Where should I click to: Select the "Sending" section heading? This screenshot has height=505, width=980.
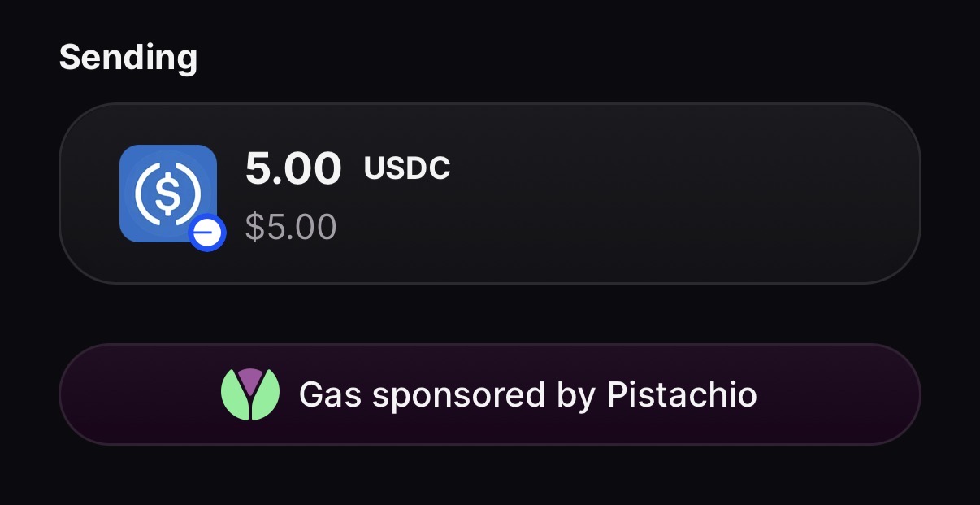click(128, 58)
